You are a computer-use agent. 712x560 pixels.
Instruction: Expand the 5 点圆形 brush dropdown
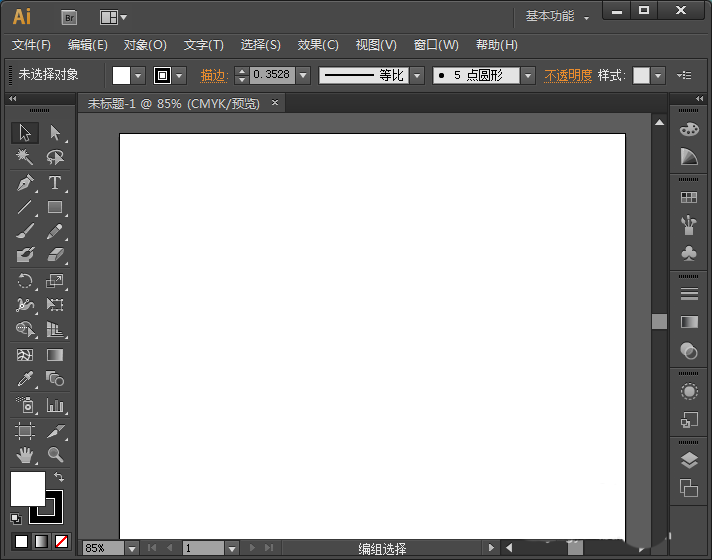point(528,75)
